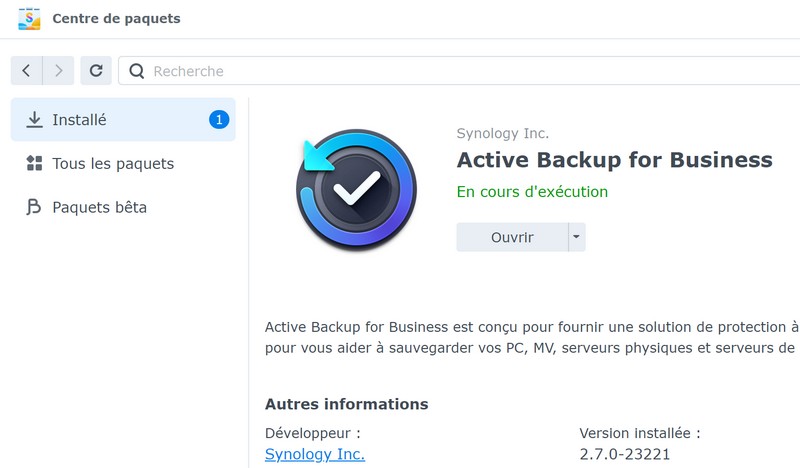Follow the Synology Inc. developer link
This screenshot has height=468, width=800.
[315, 454]
